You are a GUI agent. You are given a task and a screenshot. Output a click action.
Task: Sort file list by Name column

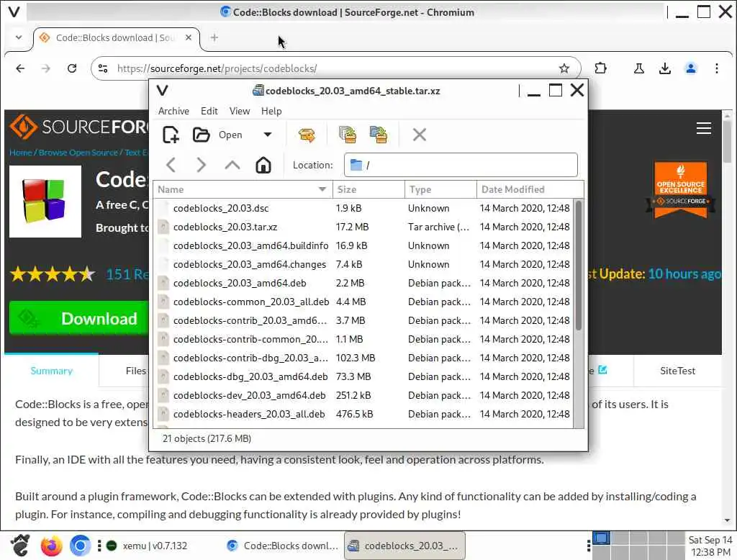point(243,189)
